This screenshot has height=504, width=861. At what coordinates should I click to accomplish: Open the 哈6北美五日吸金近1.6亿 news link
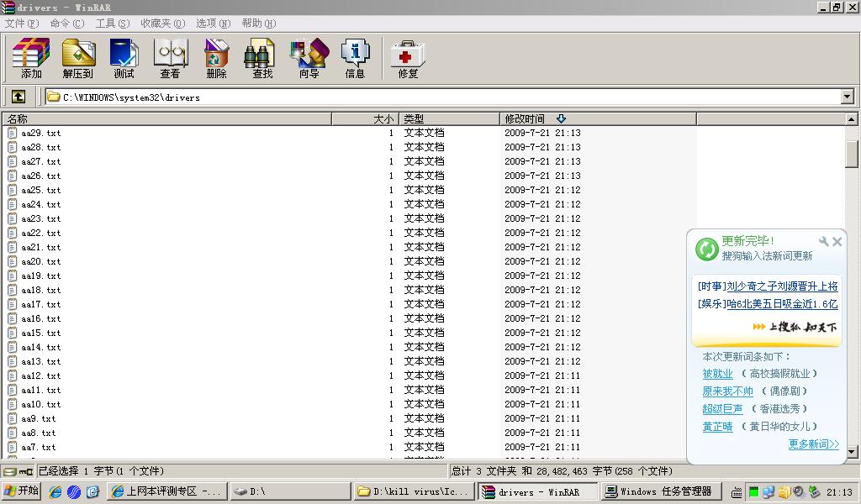click(x=783, y=304)
